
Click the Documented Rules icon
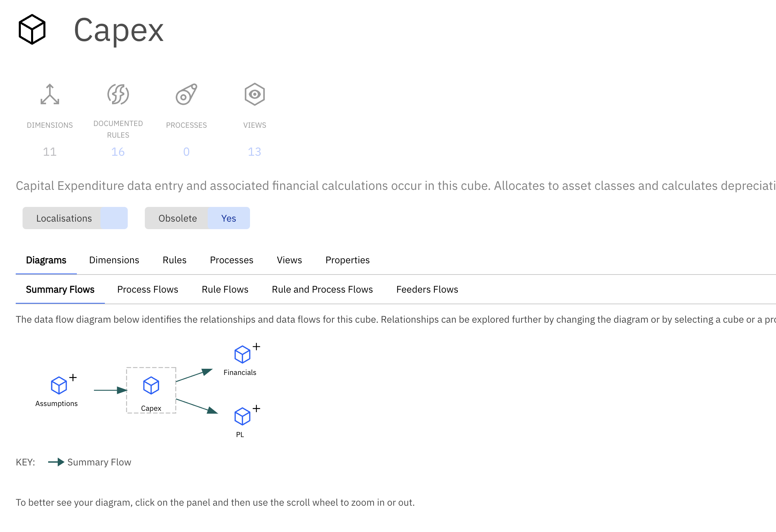point(118,94)
